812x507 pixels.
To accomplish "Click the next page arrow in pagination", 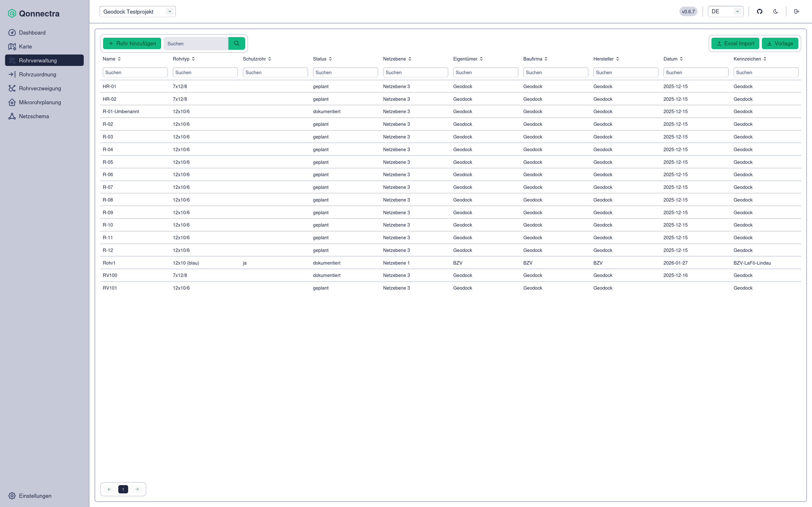I will (137, 489).
